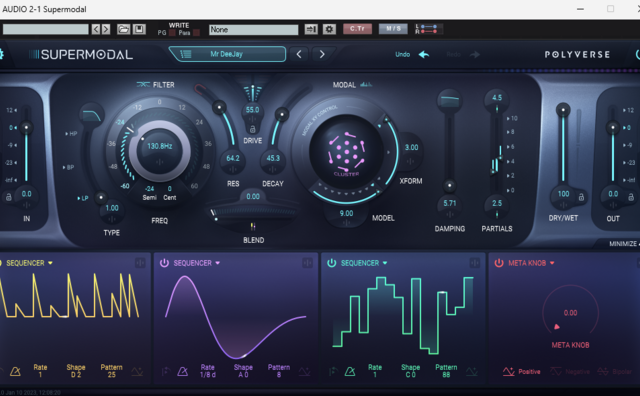
Task: Click the save preset floppy disk icon
Action: (139, 29)
